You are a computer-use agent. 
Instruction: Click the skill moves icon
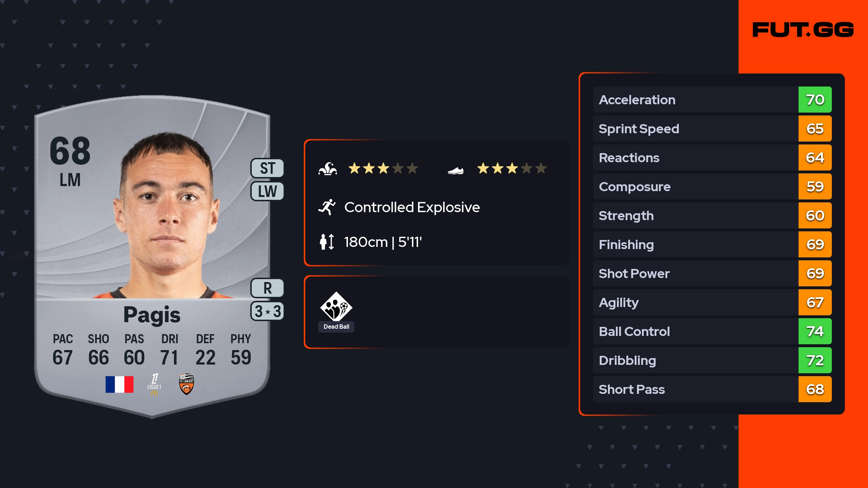pos(328,169)
